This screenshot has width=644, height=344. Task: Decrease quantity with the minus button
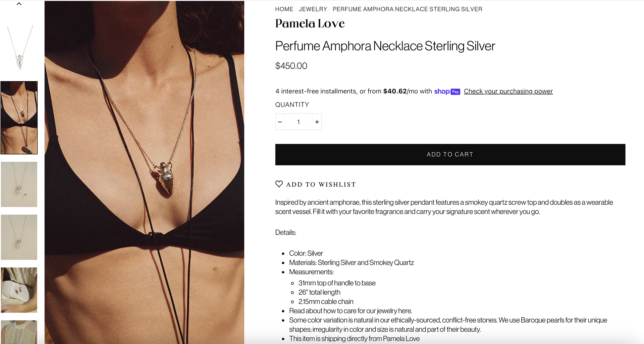(280, 122)
